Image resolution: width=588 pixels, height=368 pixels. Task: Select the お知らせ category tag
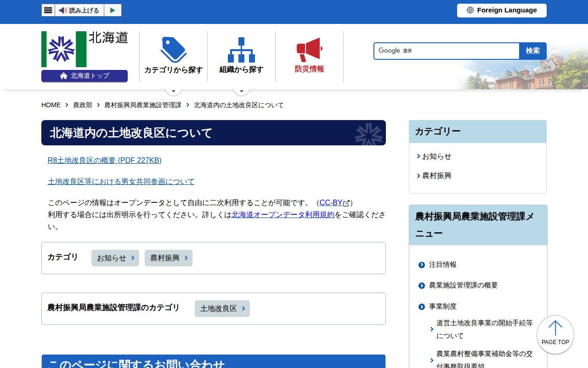(116, 258)
